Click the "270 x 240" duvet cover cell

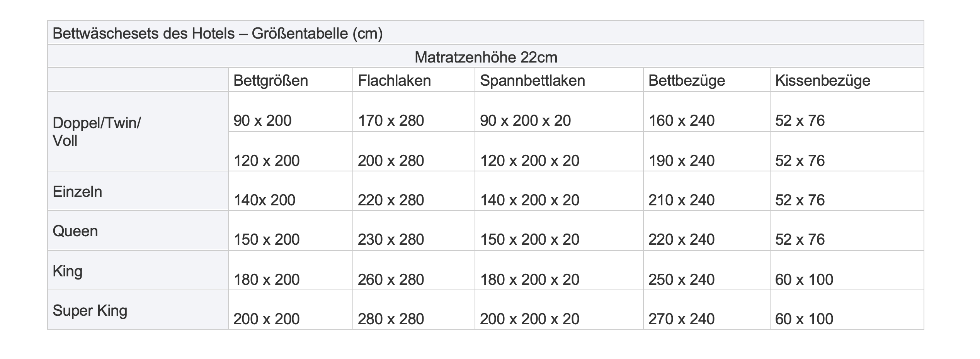(x=681, y=319)
